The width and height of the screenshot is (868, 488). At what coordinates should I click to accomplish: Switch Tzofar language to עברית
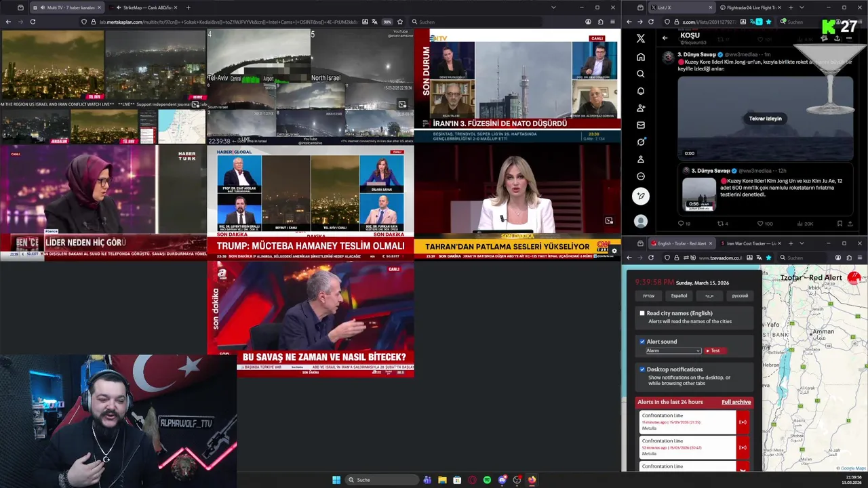pos(648,296)
